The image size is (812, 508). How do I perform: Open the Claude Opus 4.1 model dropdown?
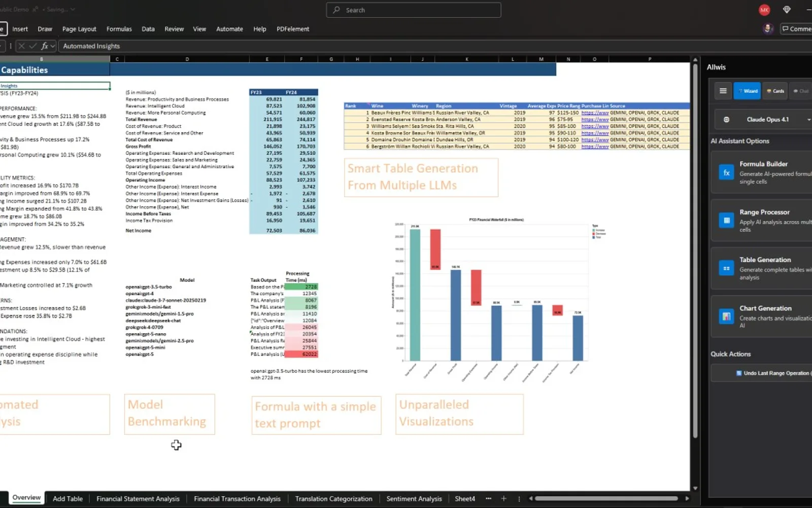click(765, 119)
